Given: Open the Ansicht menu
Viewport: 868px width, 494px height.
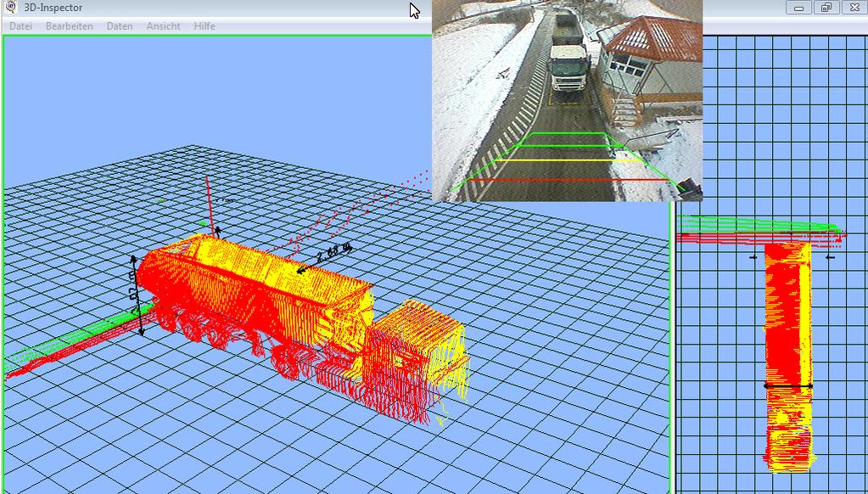Looking at the screenshot, I should [163, 26].
